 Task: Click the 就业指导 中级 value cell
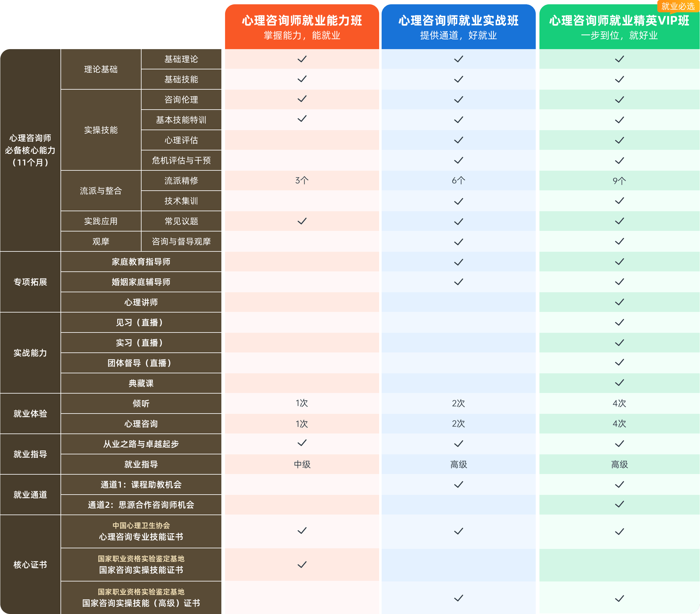coord(302,464)
